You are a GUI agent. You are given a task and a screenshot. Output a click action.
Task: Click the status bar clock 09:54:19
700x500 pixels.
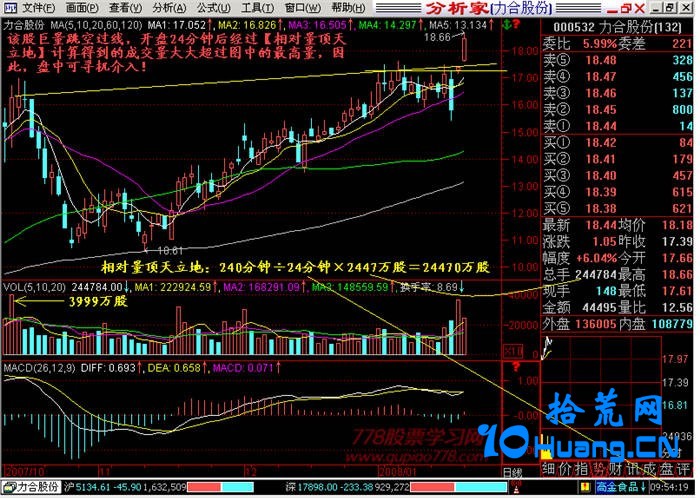tap(671, 486)
